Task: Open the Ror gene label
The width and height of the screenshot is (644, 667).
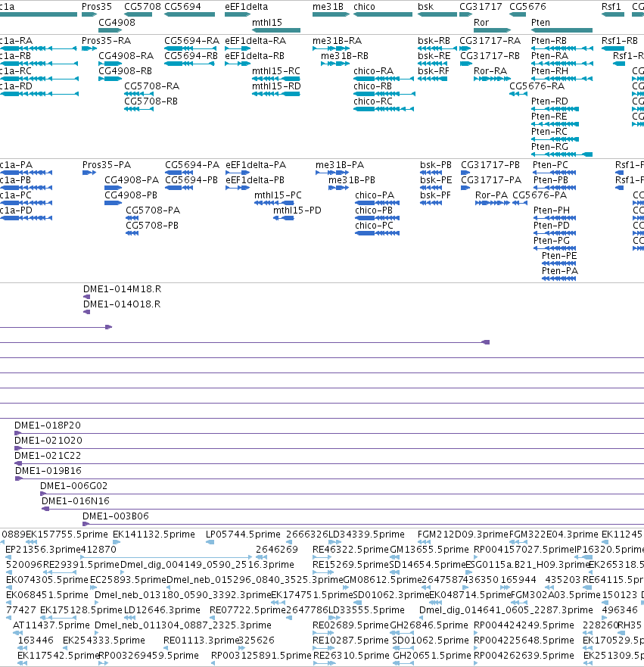Action: coord(481,23)
